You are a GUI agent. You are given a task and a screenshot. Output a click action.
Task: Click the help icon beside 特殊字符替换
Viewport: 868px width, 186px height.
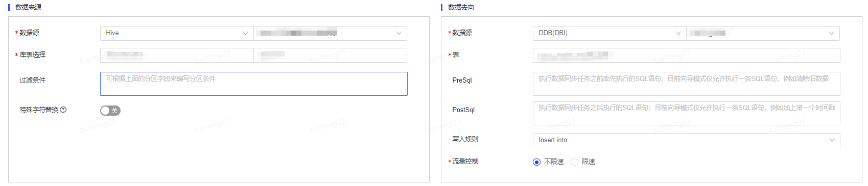(63, 110)
